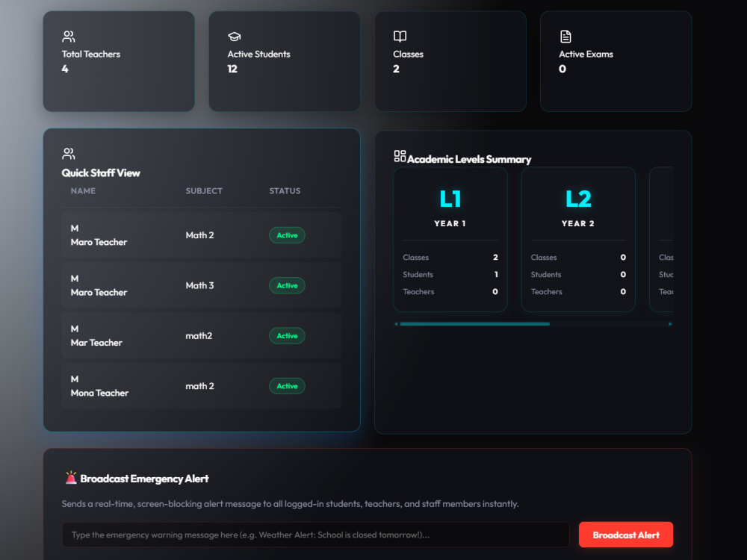Click the emergency siren icon

(71, 478)
